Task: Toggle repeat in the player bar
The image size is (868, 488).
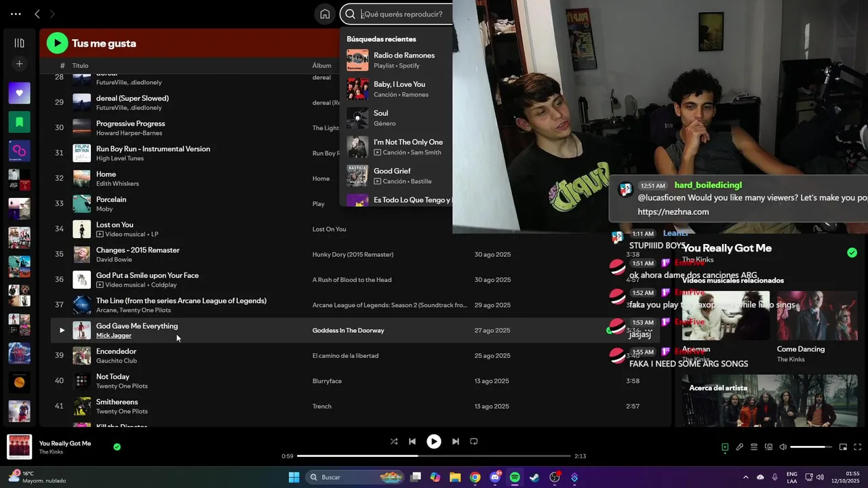Action: [x=474, y=441]
